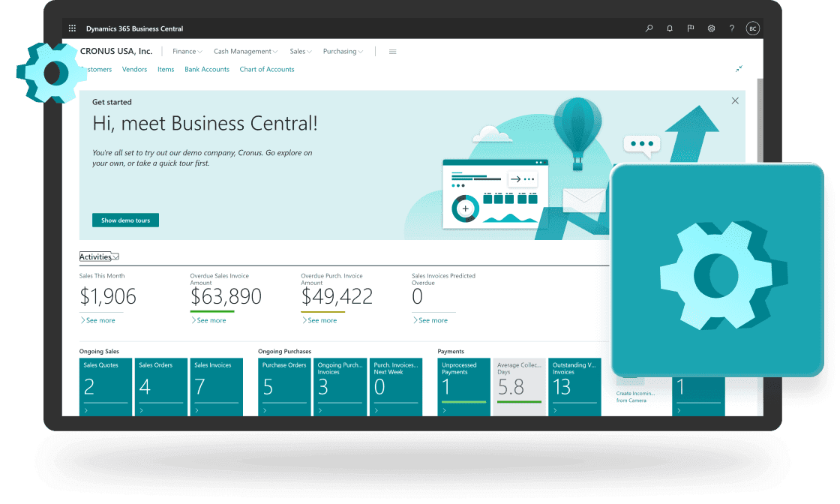840x504 pixels.
Task: Expand the Finance dropdown menu
Action: point(187,52)
